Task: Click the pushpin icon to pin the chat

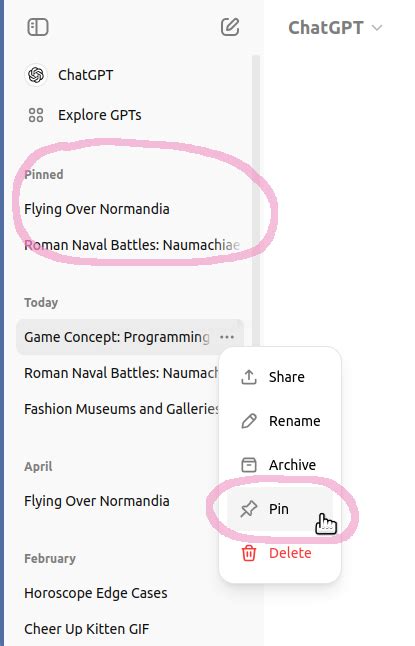Action: [249, 509]
